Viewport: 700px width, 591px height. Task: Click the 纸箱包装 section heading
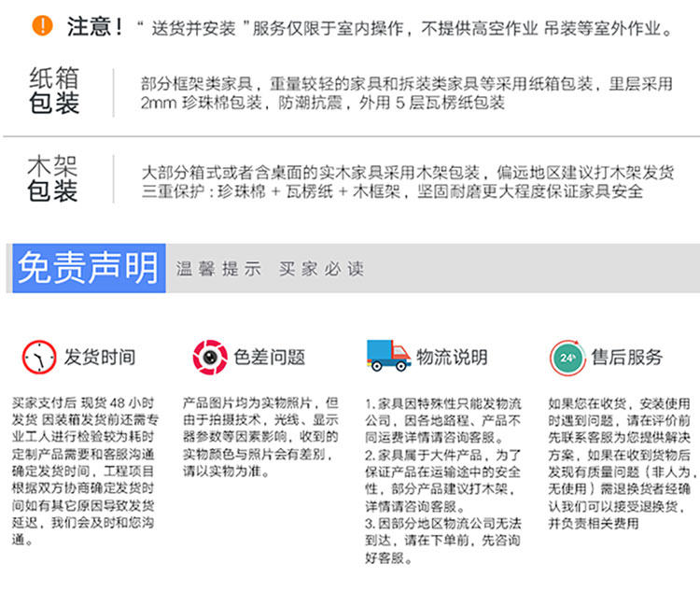(53, 91)
